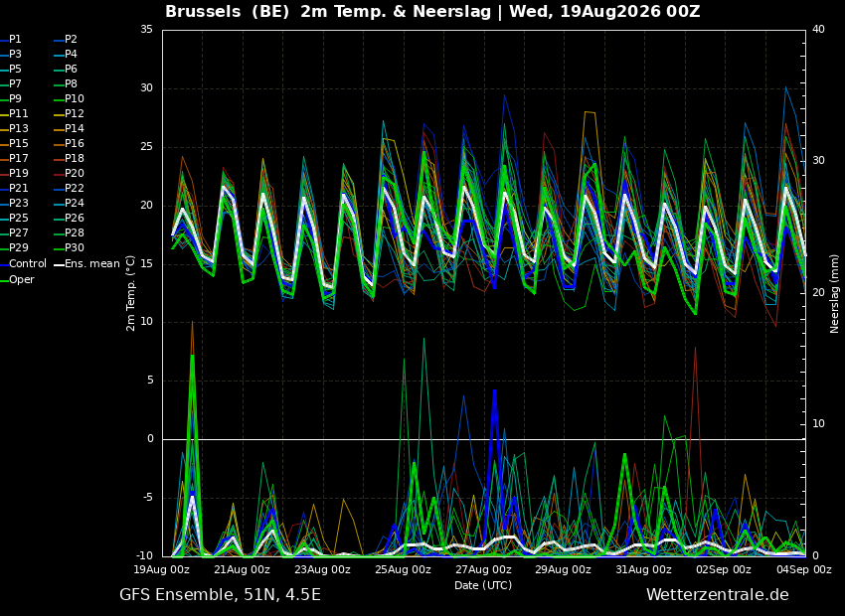Click the Control run legend entry
Screen dimensions: 845x616
[23, 263]
